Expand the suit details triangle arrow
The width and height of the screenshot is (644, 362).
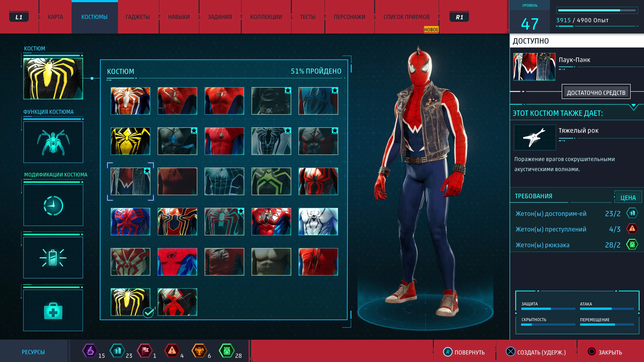(633, 107)
